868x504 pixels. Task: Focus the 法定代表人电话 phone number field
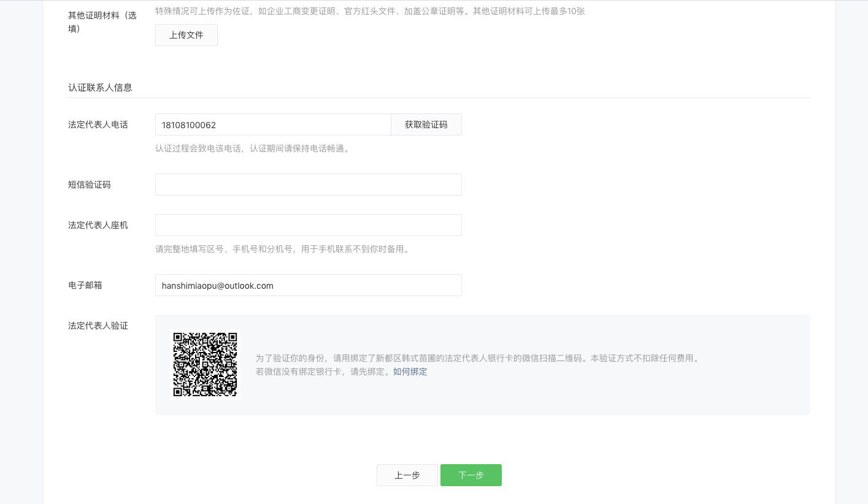coord(273,124)
